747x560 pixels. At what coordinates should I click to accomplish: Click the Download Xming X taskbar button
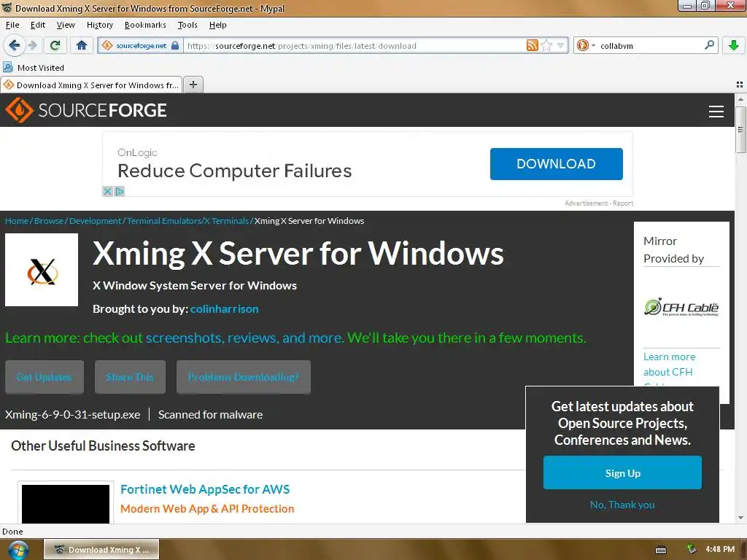click(101, 550)
